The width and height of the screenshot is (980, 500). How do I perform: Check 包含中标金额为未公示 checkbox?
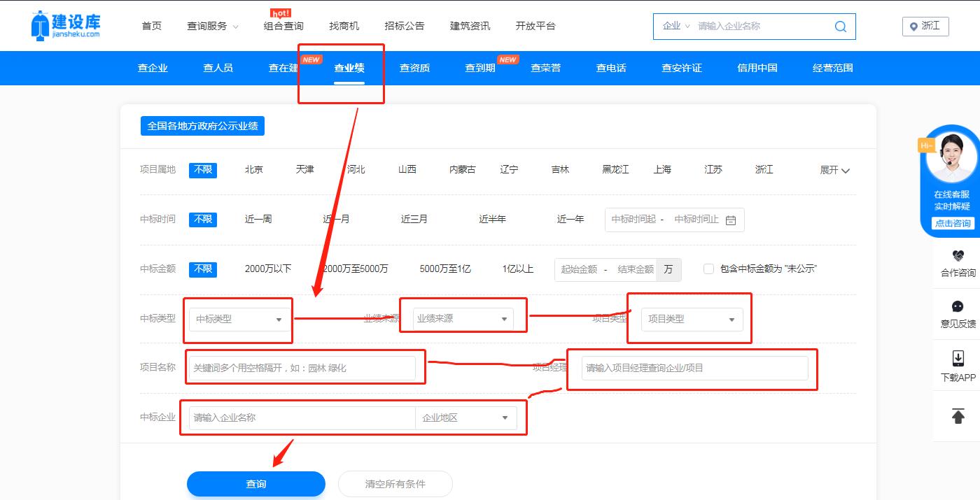pyautogui.click(x=708, y=269)
